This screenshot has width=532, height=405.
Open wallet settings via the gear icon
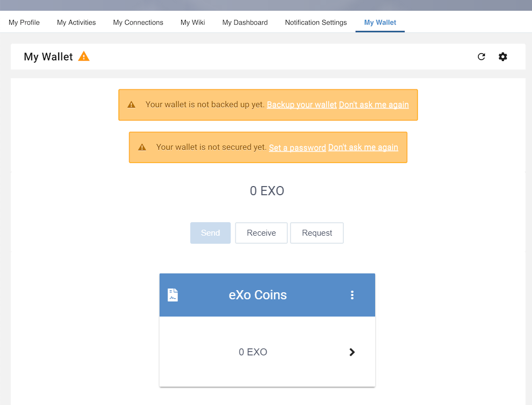pos(503,57)
